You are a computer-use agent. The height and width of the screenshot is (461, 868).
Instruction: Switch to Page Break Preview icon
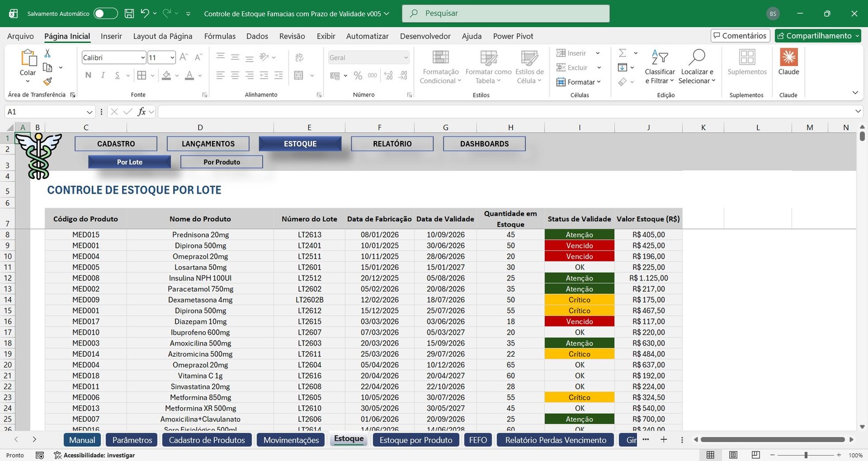[x=756, y=455]
